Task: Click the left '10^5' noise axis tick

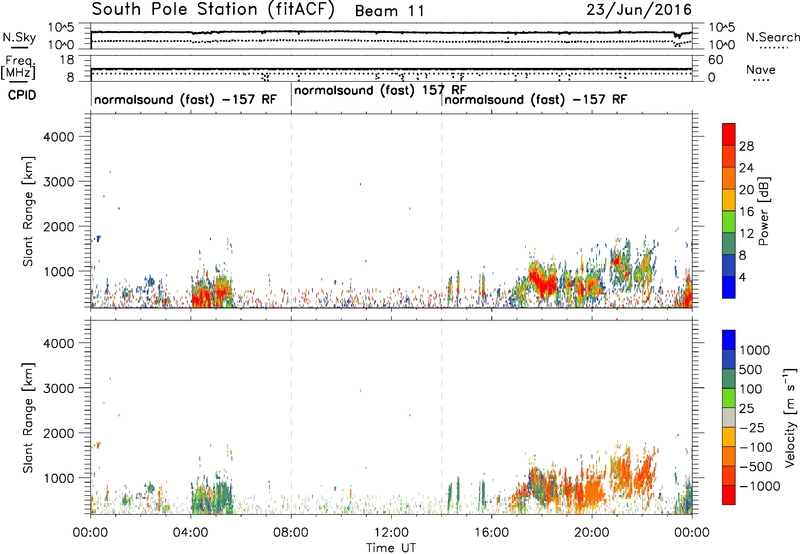Action: [61, 28]
